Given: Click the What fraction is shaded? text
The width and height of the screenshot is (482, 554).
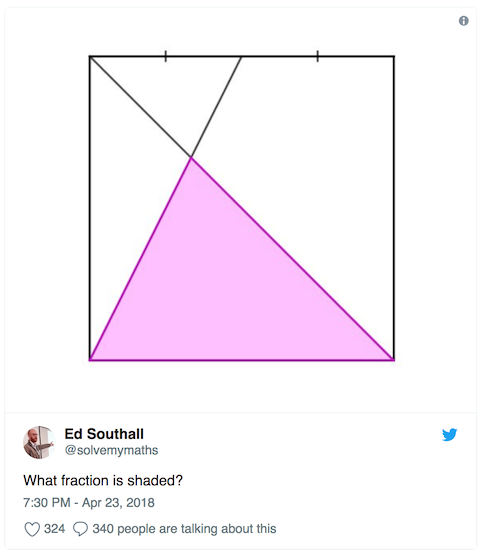Looking at the screenshot, I should point(103,481).
